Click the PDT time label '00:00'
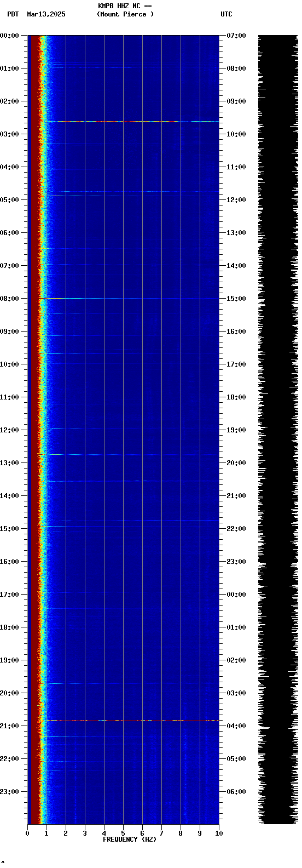Viewport: 302px width, 868px height. point(9,36)
